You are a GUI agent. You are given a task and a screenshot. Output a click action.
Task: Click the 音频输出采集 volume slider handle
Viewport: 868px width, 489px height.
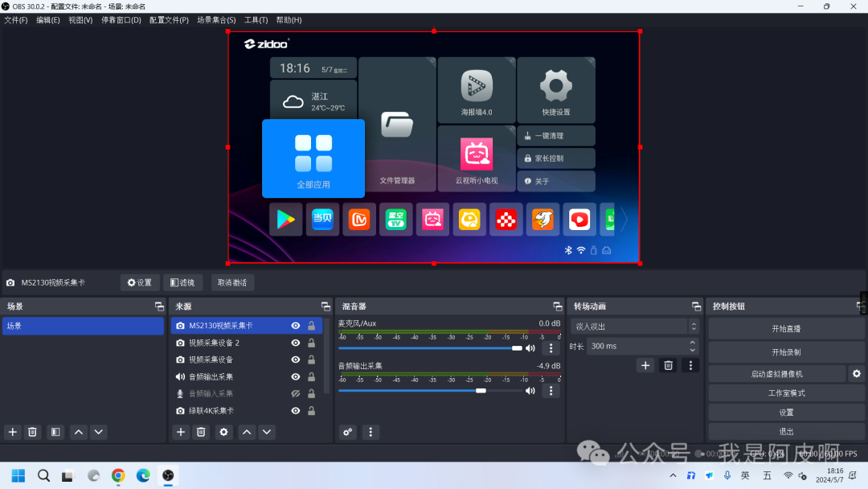click(x=481, y=391)
